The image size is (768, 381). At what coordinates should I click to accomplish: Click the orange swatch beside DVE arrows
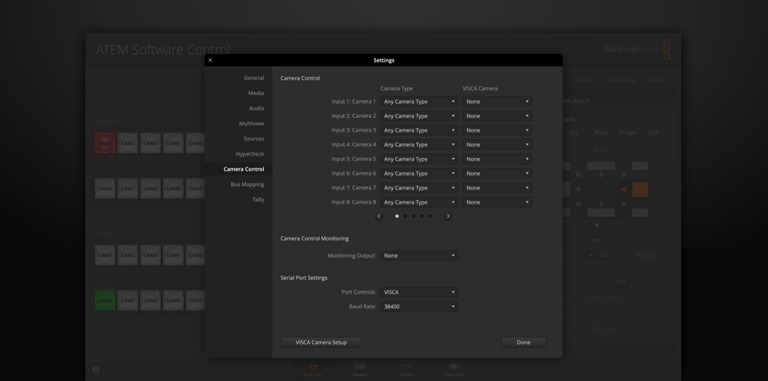pyautogui.click(x=640, y=190)
